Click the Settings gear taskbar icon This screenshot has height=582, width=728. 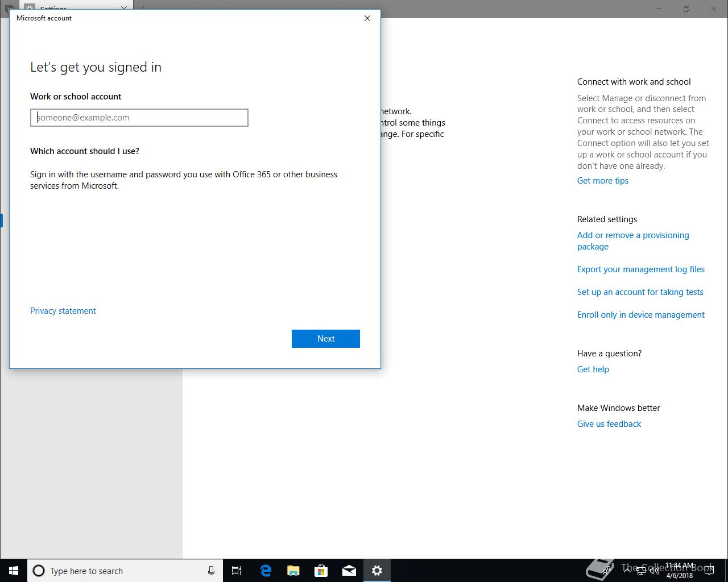coord(377,571)
